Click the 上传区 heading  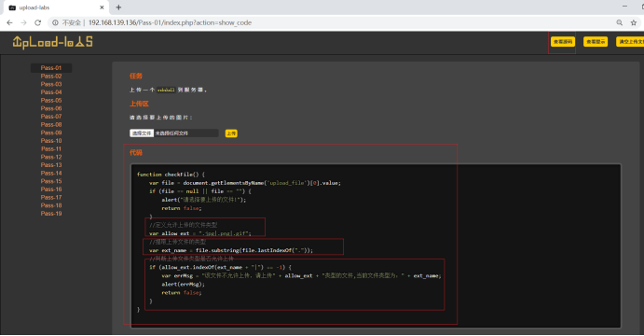pyautogui.click(x=139, y=104)
